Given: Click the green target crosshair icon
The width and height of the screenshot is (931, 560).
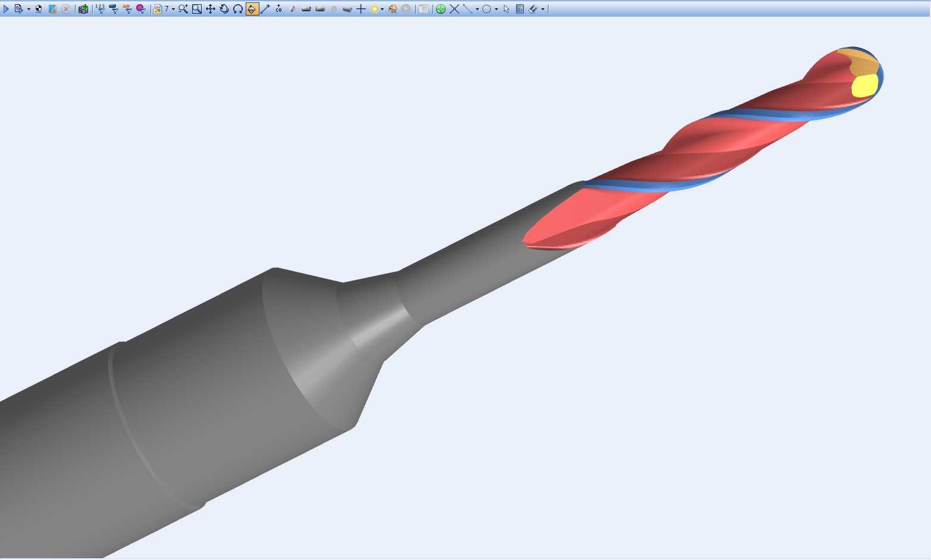Looking at the screenshot, I should click(x=441, y=9).
